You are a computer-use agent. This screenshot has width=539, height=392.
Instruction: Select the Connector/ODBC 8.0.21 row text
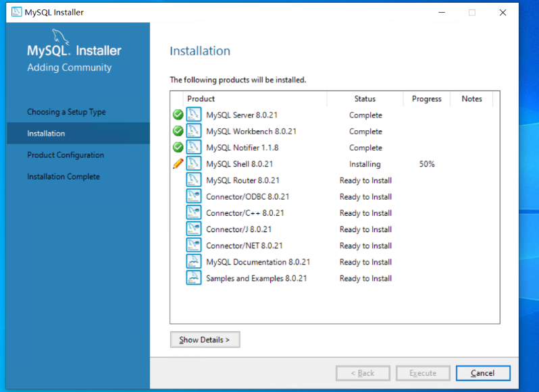pos(247,197)
